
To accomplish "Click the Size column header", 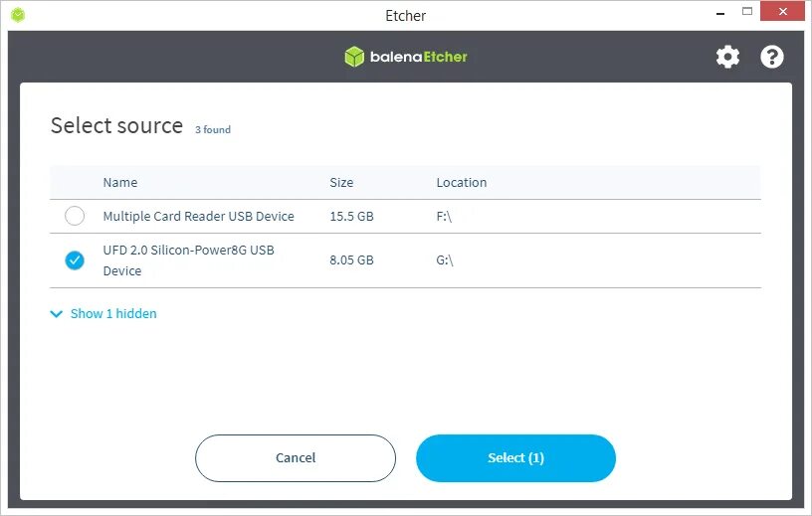I will pos(341,183).
